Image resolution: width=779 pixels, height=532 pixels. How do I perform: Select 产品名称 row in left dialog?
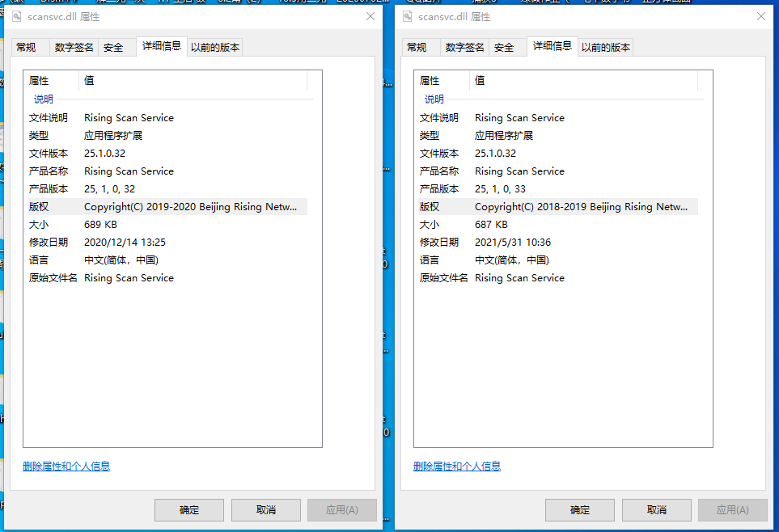(x=167, y=171)
